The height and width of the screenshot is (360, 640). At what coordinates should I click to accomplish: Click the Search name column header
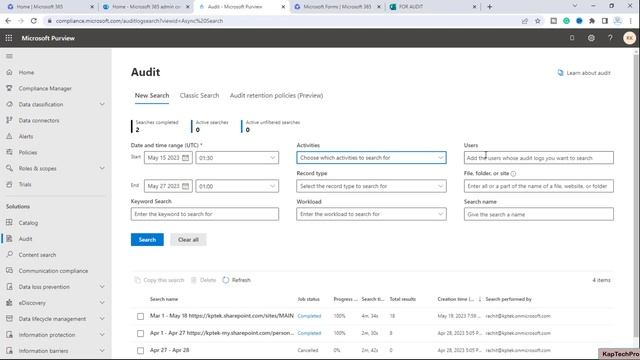(x=164, y=299)
